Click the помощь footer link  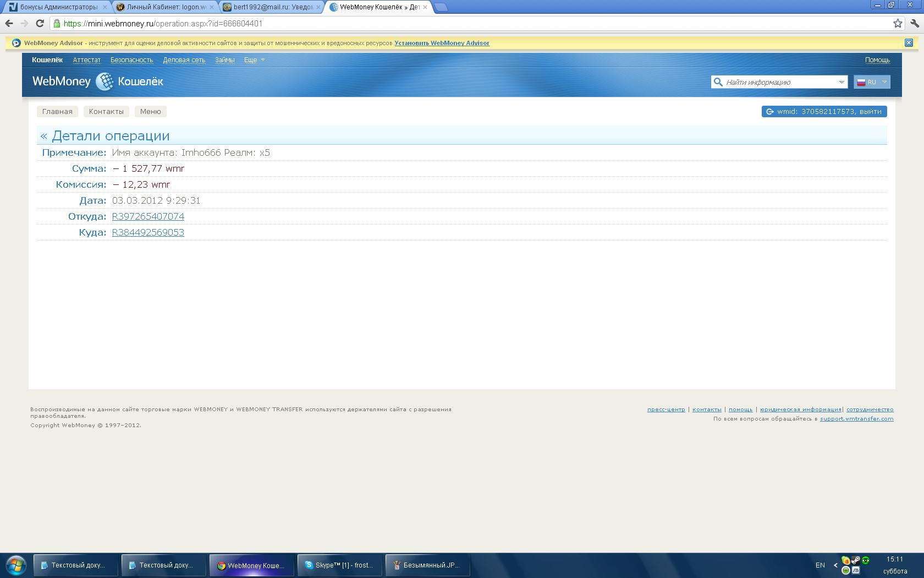tap(741, 410)
